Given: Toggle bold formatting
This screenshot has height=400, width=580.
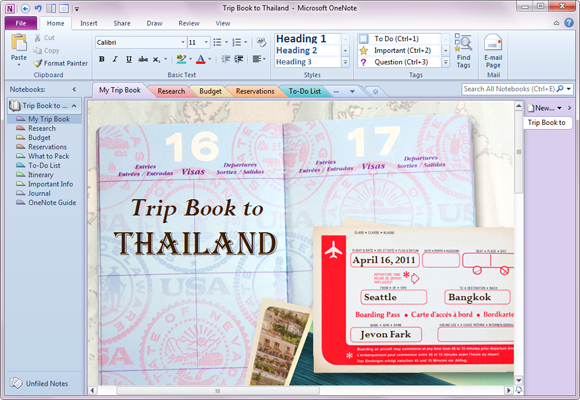Looking at the screenshot, I should pos(102,59).
